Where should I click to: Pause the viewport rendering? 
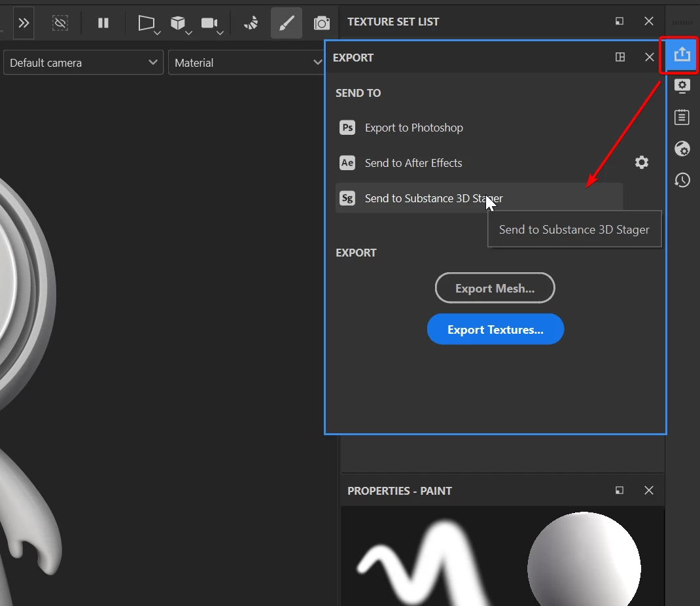103,23
